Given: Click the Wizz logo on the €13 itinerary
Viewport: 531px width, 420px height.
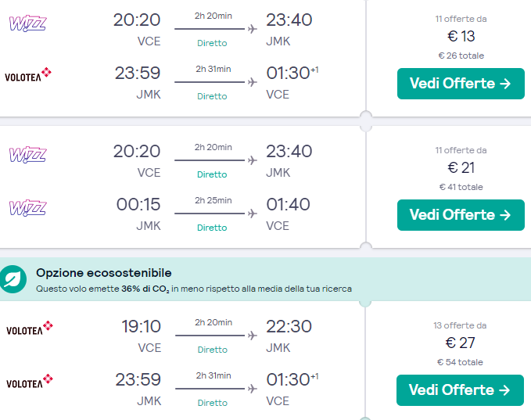Looking at the screenshot, I should [x=27, y=23].
